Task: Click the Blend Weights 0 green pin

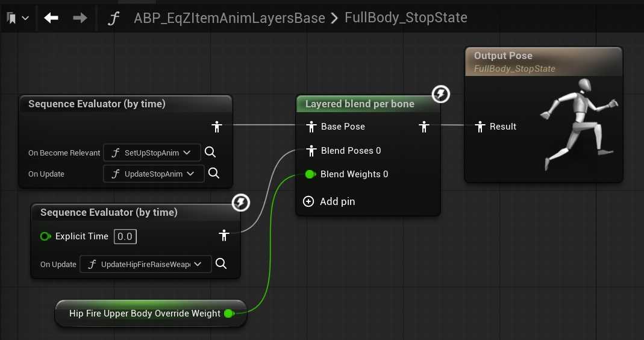Action: click(310, 174)
